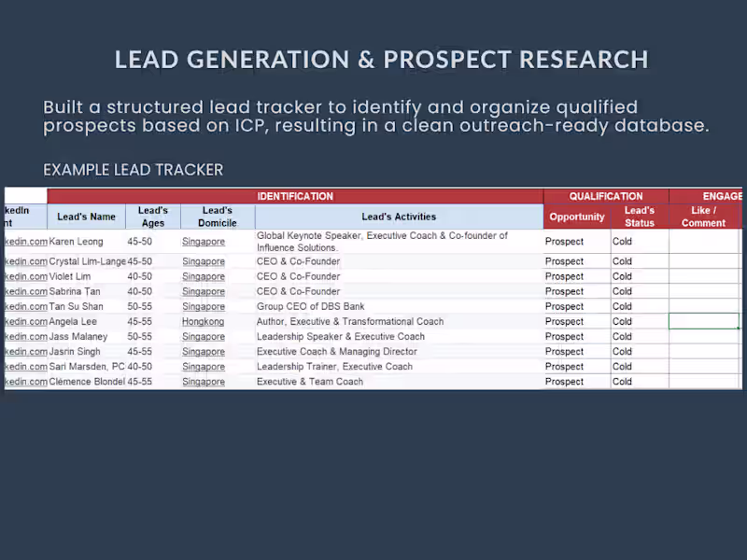Select the 45-55 age cell for Angela Lee
This screenshot has width=747, height=560.
click(153, 321)
